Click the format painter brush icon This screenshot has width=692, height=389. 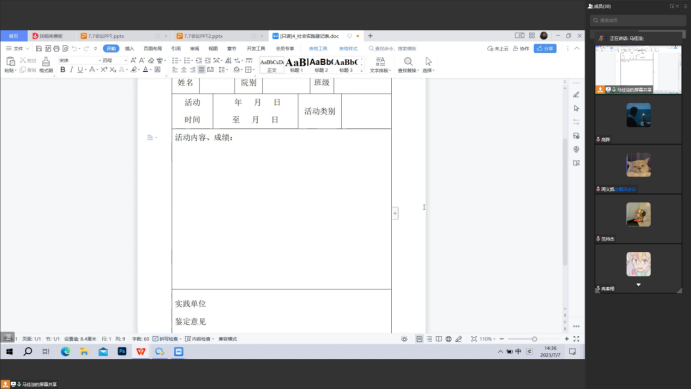pos(46,64)
